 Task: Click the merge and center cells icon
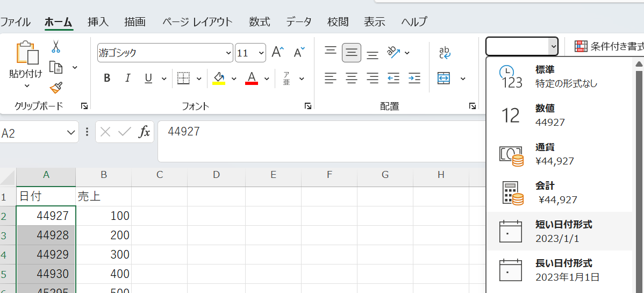(443, 78)
